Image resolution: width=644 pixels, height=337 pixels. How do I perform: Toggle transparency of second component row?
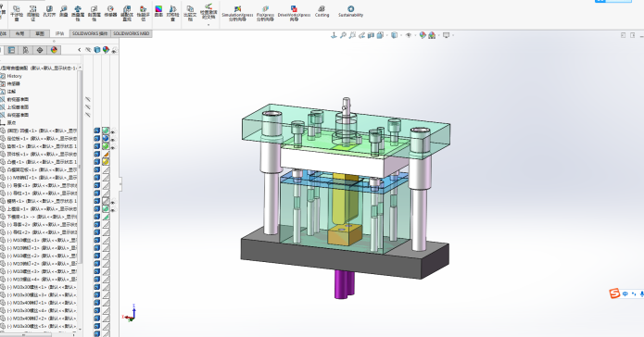113,139
